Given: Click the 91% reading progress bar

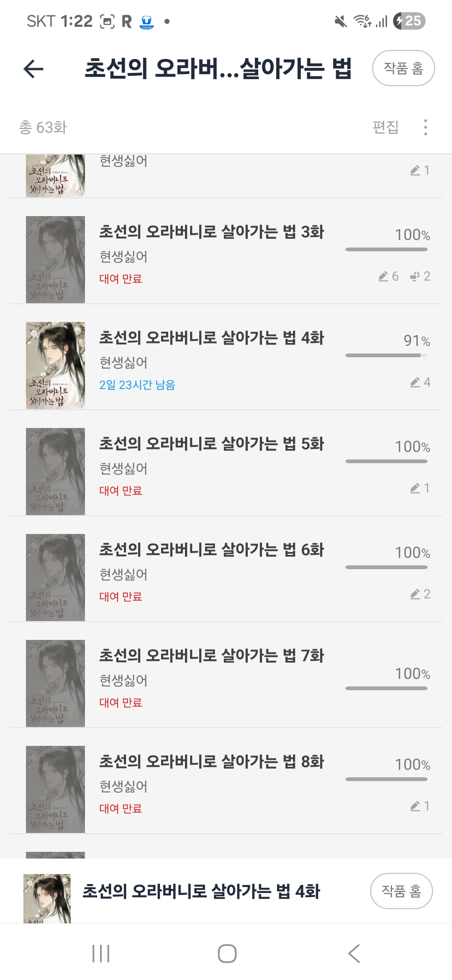Looking at the screenshot, I should coord(386,356).
